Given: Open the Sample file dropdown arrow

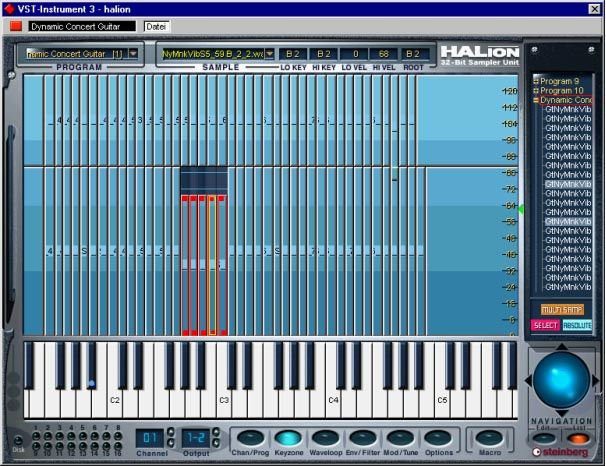Looking at the screenshot, I should click(269, 54).
